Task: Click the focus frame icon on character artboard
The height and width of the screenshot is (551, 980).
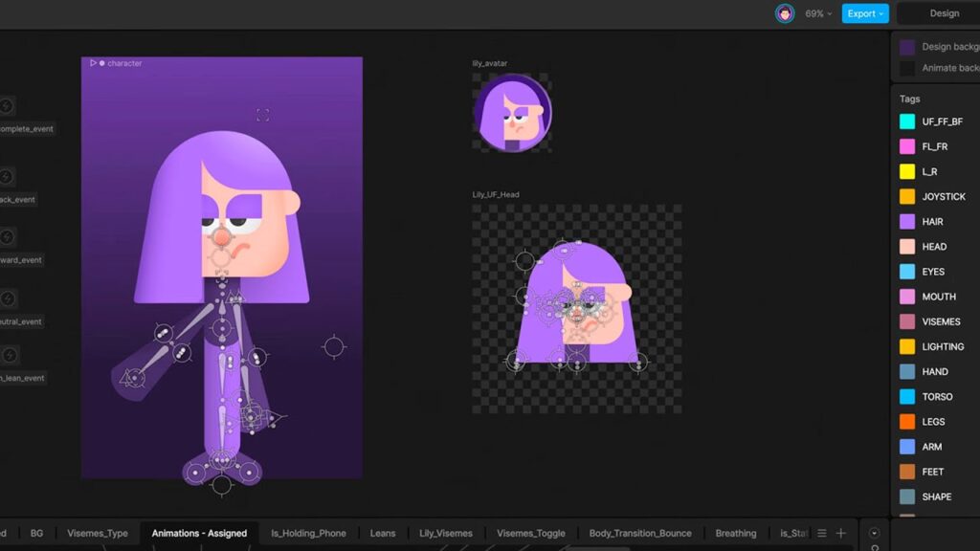Action: [262, 115]
